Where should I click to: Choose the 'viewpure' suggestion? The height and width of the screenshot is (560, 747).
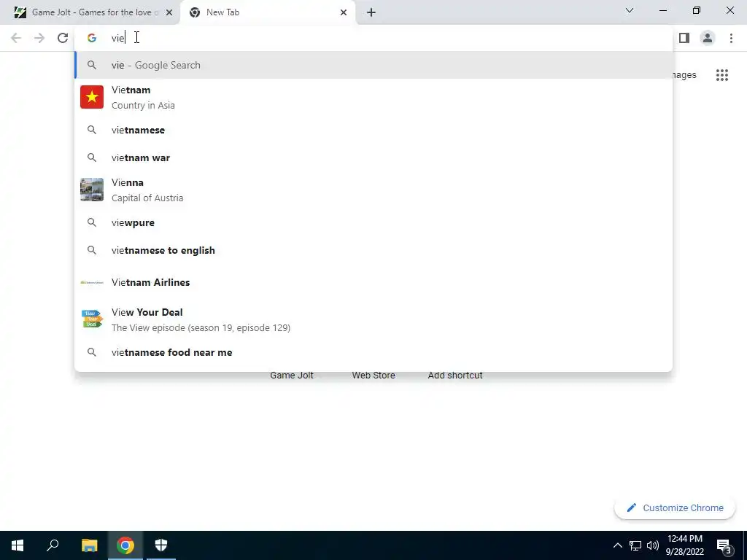pyautogui.click(x=373, y=222)
